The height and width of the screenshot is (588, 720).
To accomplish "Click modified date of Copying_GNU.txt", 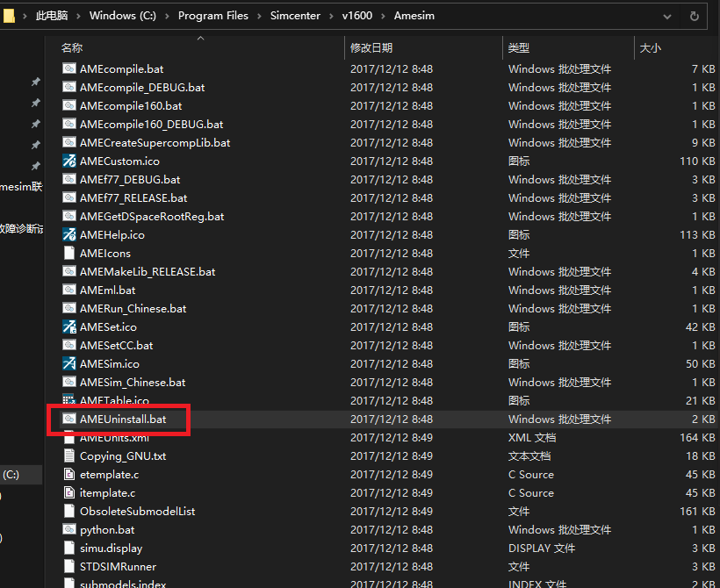I will pyautogui.click(x=392, y=455).
